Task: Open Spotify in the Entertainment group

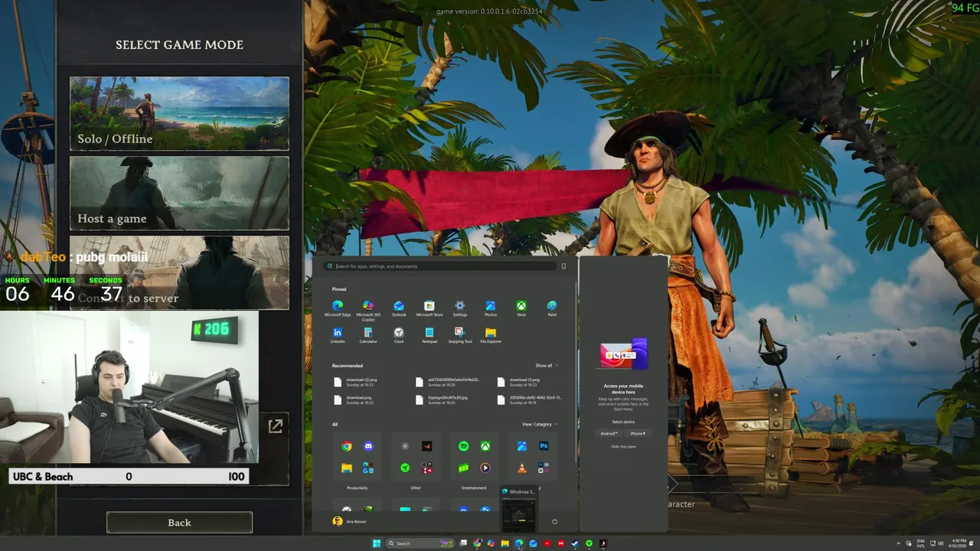Action: click(x=463, y=446)
